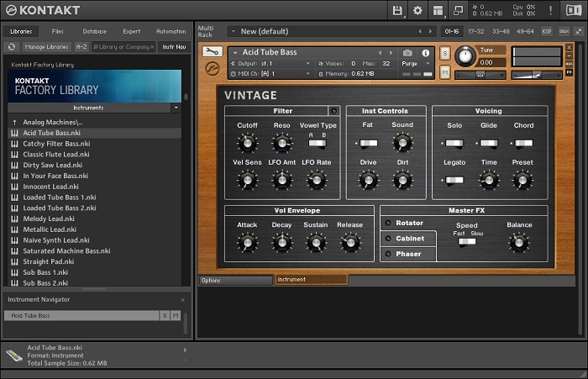
Task: Switch to the Expert tab
Action: 132,32
